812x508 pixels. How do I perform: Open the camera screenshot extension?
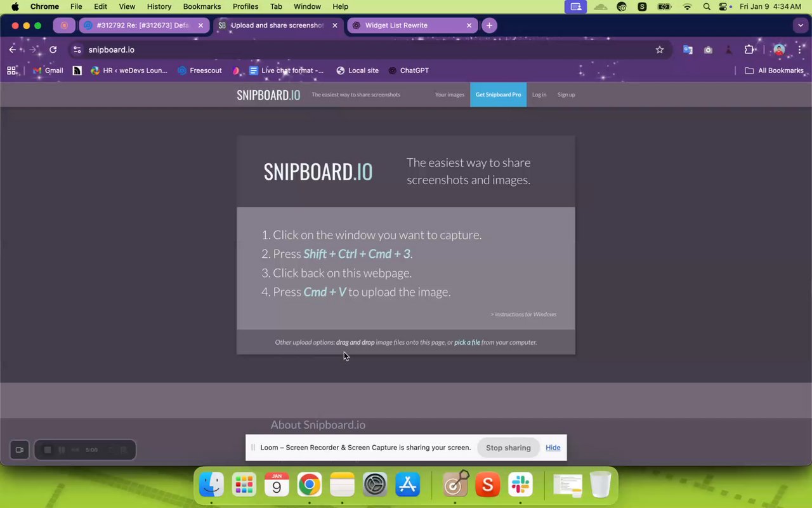point(708,50)
